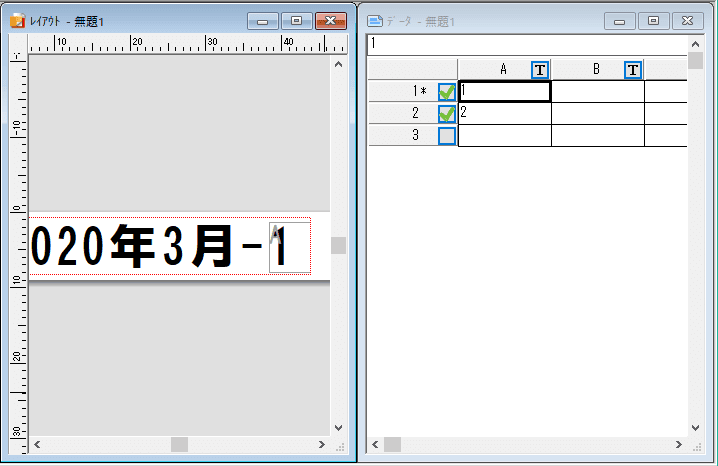Select the sequence number 1 text box in layout
The image size is (718, 466).
pyautogui.click(x=289, y=246)
